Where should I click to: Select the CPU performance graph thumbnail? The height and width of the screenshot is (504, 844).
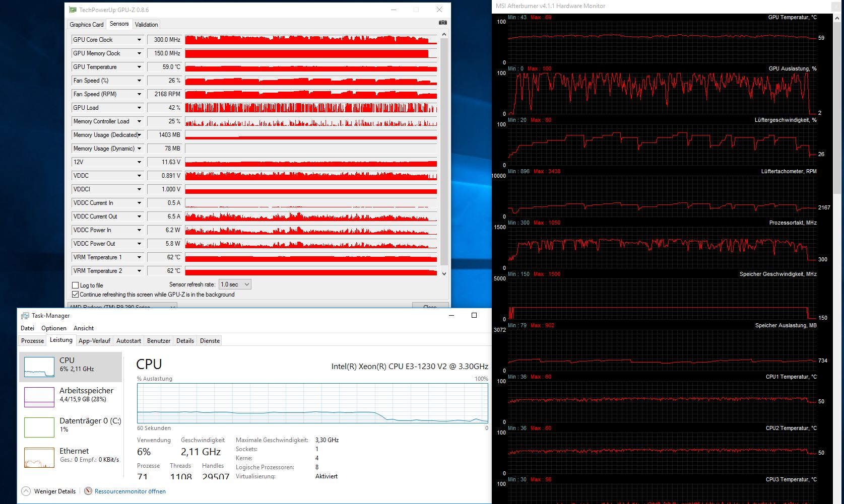click(39, 367)
